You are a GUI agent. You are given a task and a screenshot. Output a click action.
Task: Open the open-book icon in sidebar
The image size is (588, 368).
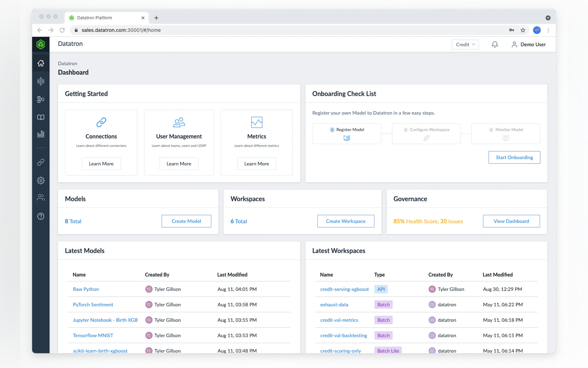(x=41, y=117)
